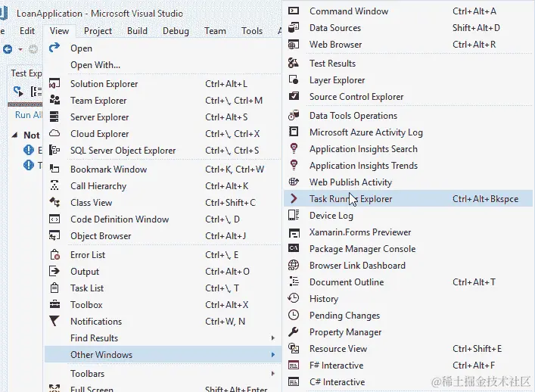Click the Output icon
This screenshot has height=392, width=535.
click(x=54, y=271)
